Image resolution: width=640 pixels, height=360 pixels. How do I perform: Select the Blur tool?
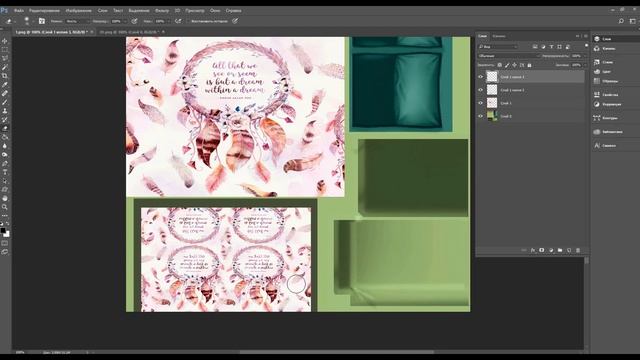5,146
